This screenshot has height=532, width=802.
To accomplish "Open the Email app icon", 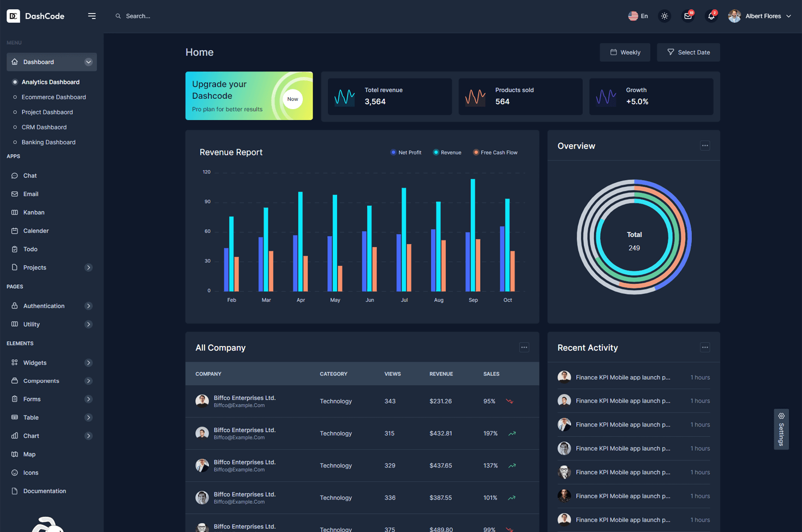I will tap(15, 194).
